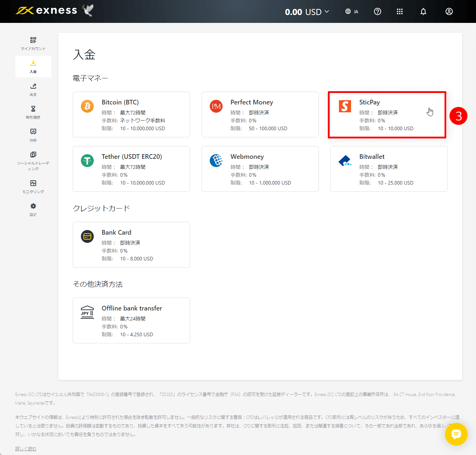476x455 pixels.
Task: Select the Offline bank transfer method
Action: (x=131, y=320)
